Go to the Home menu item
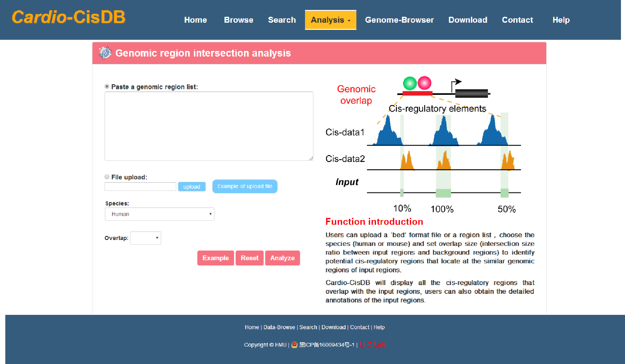The height and width of the screenshot is (364, 625). (195, 20)
